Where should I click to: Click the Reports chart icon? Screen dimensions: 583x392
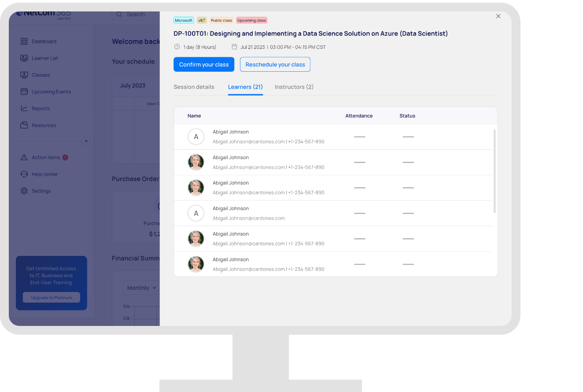pyautogui.click(x=24, y=108)
